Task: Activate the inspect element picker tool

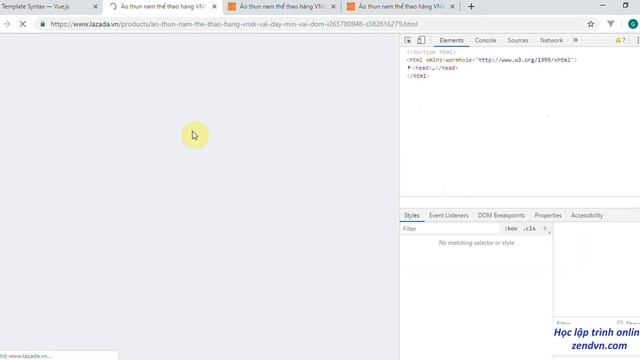Action: click(408, 40)
